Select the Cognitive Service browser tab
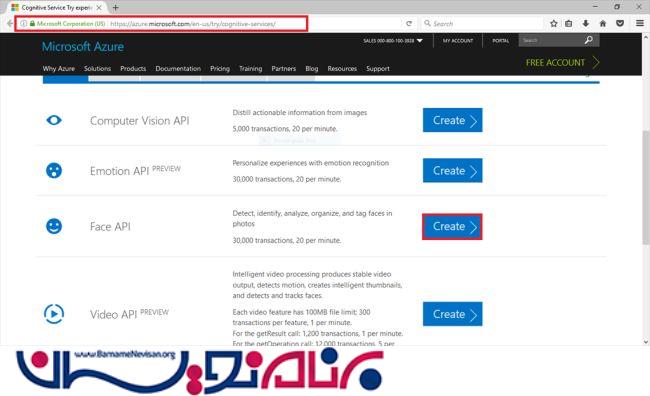The height and width of the screenshot is (396, 650). (x=56, y=7)
